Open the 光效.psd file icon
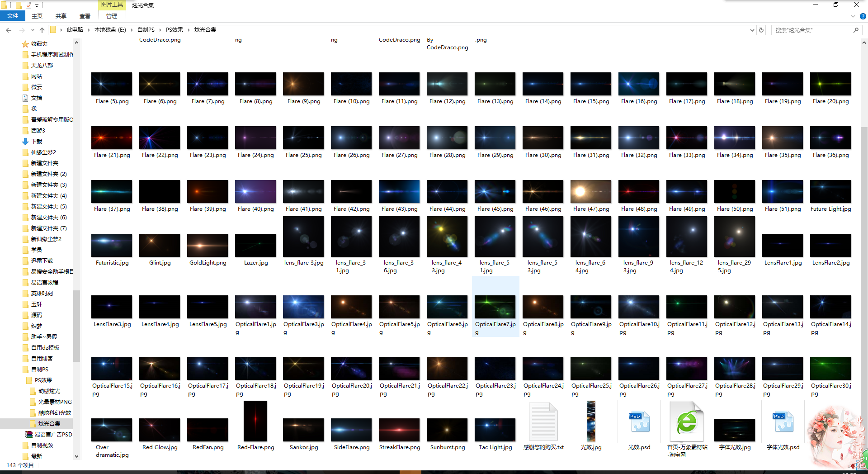The image size is (868, 474). click(x=639, y=422)
